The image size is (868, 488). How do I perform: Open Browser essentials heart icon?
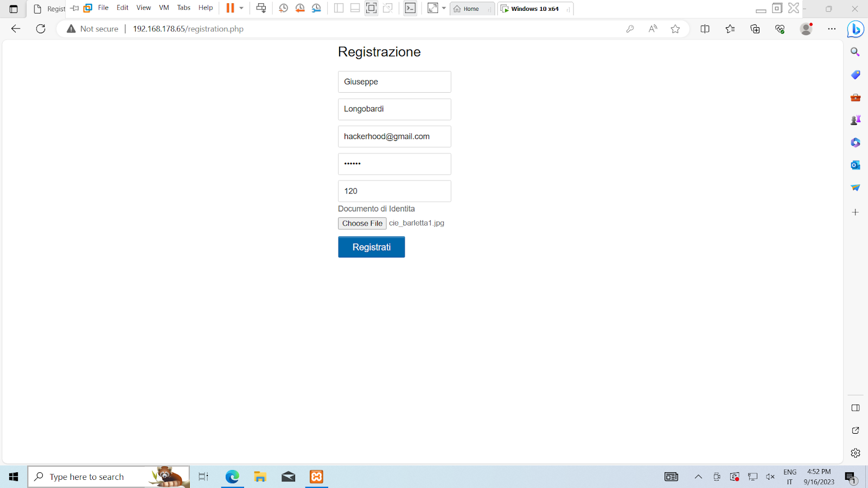(780, 29)
